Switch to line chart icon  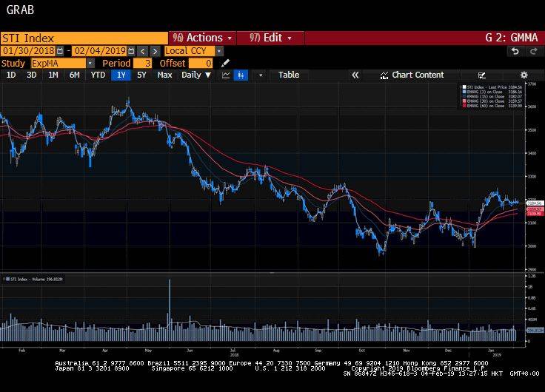click(x=226, y=75)
